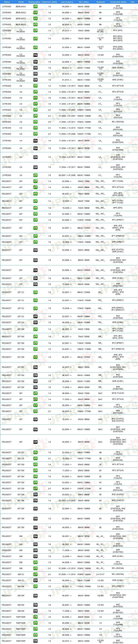Select the 8FN (EP3) engine code cell

point(118,31)
